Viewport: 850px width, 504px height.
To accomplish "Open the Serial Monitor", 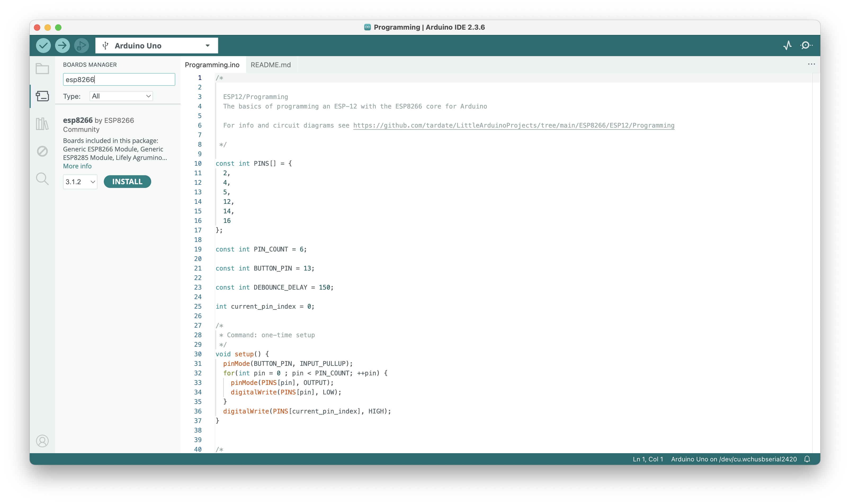I will click(806, 46).
